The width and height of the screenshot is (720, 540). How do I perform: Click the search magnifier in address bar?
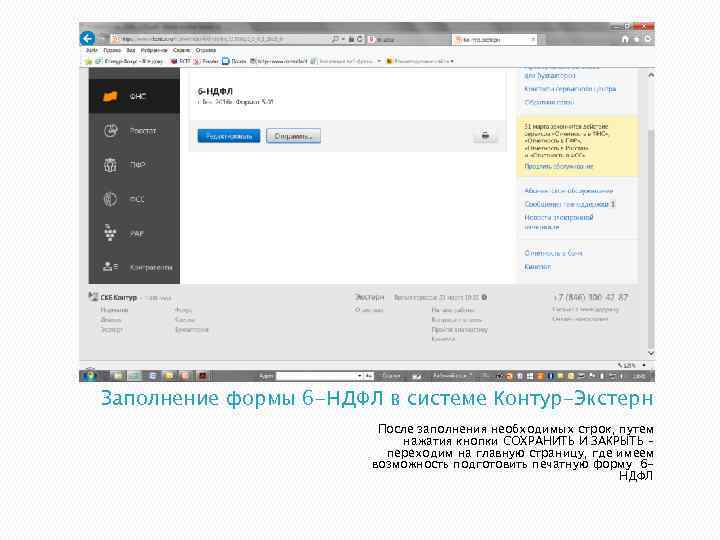pos(335,39)
